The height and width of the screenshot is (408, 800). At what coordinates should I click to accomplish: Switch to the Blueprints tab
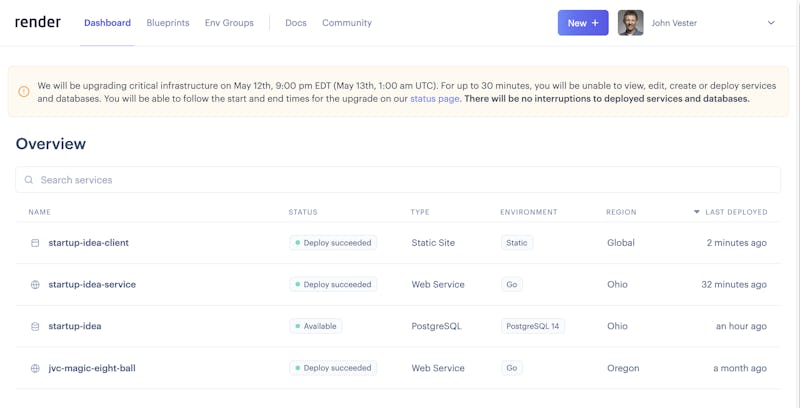click(168, 23)
